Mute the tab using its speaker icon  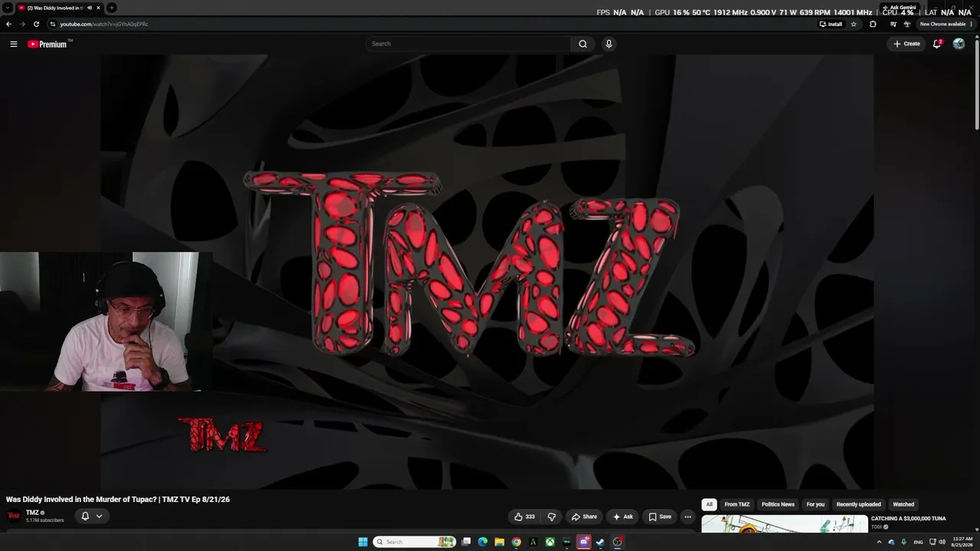click(x=89, y=8)
